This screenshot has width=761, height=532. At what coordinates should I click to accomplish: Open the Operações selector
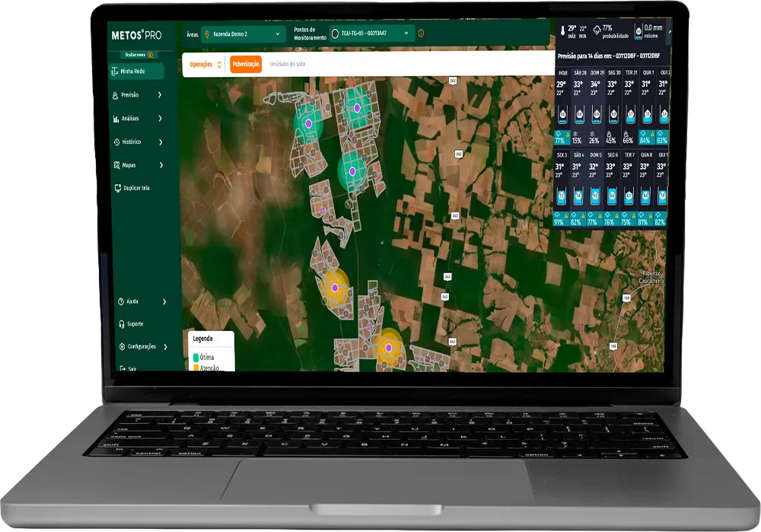pyautogui.click(x=205, y=64)
